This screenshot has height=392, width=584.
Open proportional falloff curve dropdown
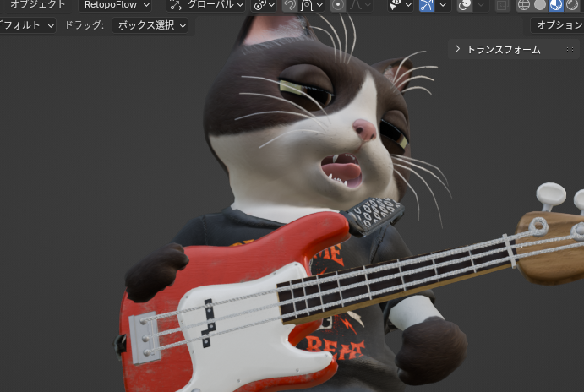click(x=359, y=5)
